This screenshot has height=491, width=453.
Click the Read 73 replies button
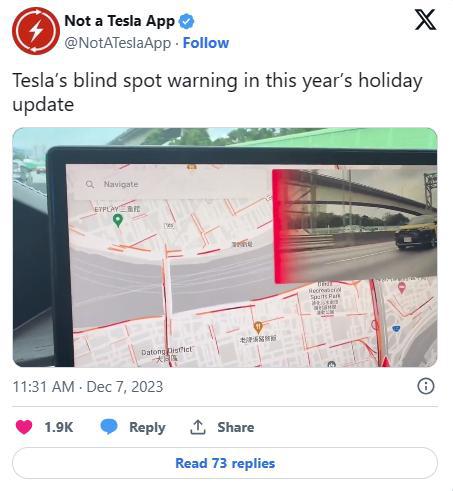tap(225, 463)
